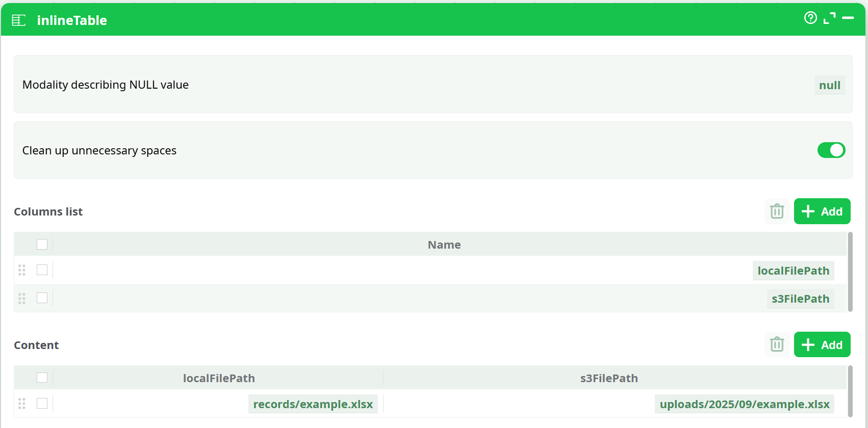Check the select-all box in Content header
This screenshot has width=868, height=428.
[42, 378]
